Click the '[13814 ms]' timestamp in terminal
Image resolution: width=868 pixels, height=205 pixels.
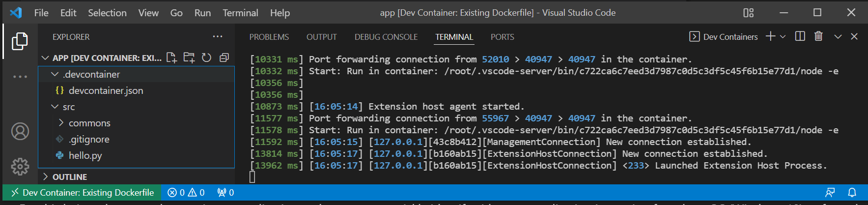(277, 153)
